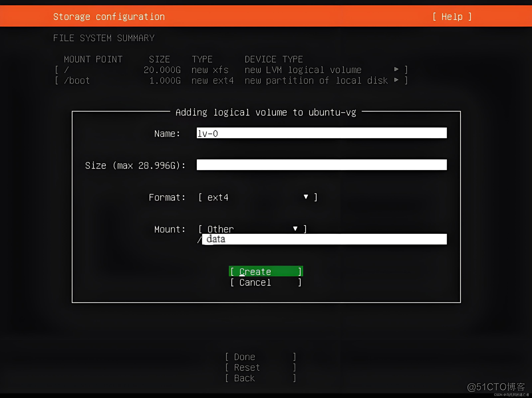This screenshot has height=398, width=532.
Task: Click the Storage configuration title
Action: (109, 17)
